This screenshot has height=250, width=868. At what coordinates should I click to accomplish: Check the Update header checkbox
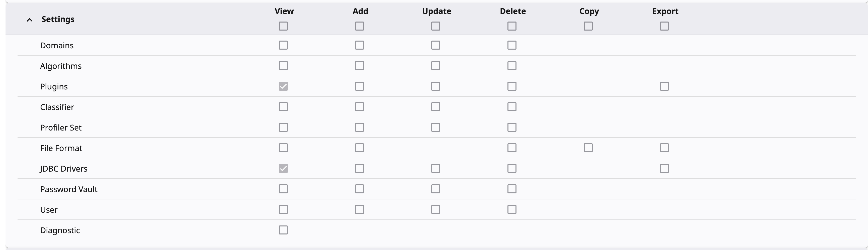pos(436,26)
